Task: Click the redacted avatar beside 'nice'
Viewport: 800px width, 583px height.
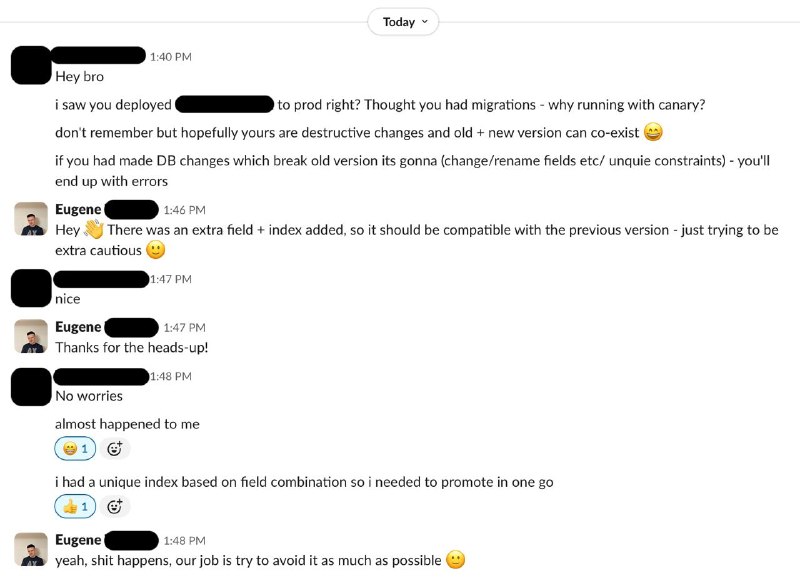Action: (31, 288)
